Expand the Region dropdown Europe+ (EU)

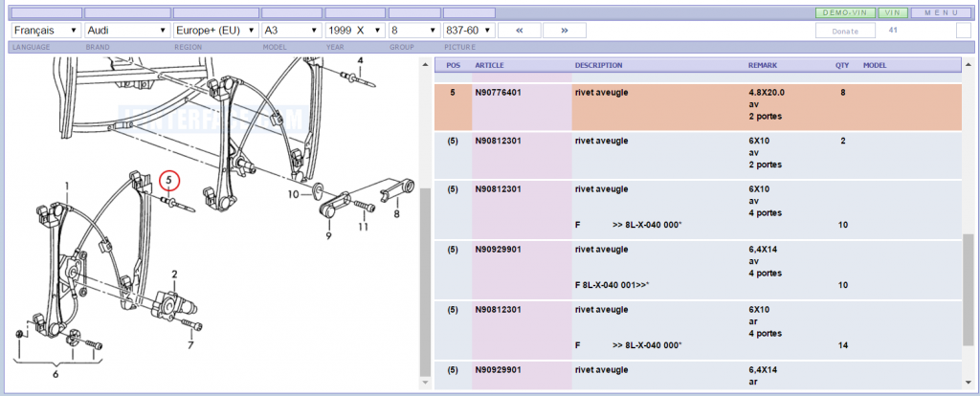(215, 30)
